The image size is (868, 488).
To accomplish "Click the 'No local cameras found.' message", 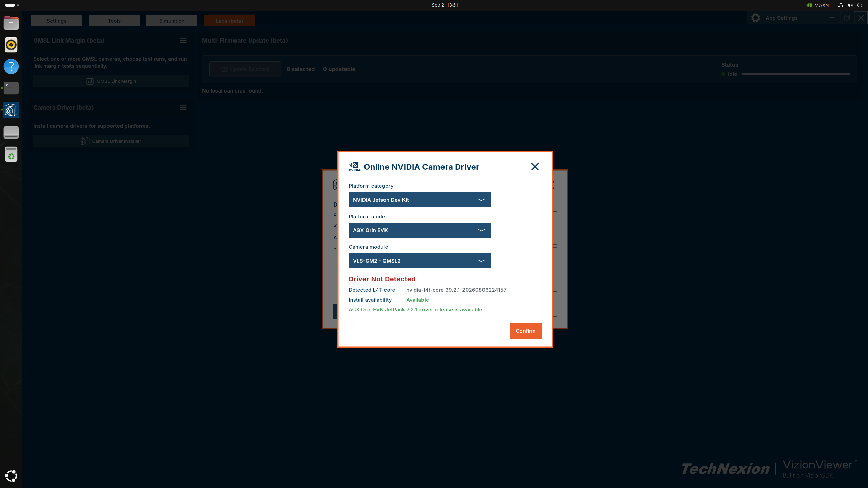I will coord(232,91).
